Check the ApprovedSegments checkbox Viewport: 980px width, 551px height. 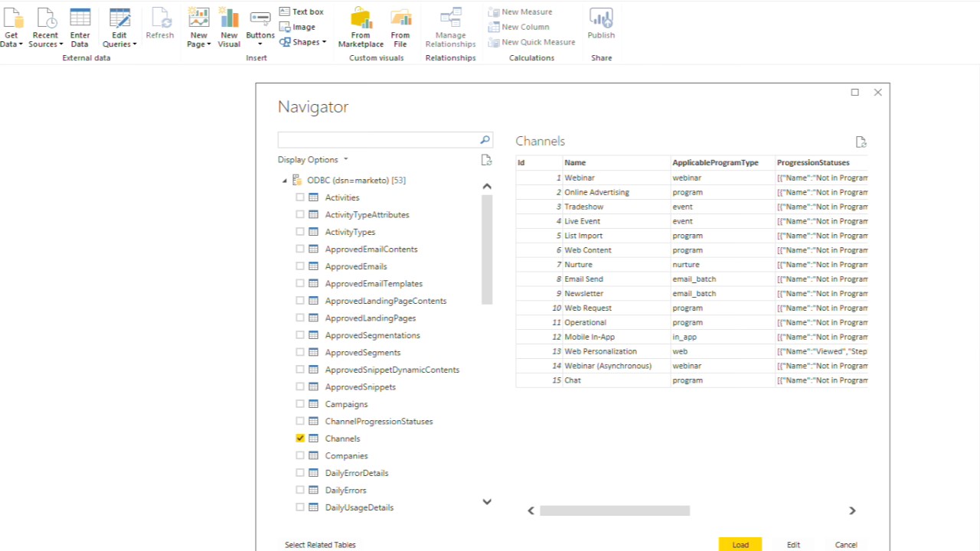[x=300, y=352]
